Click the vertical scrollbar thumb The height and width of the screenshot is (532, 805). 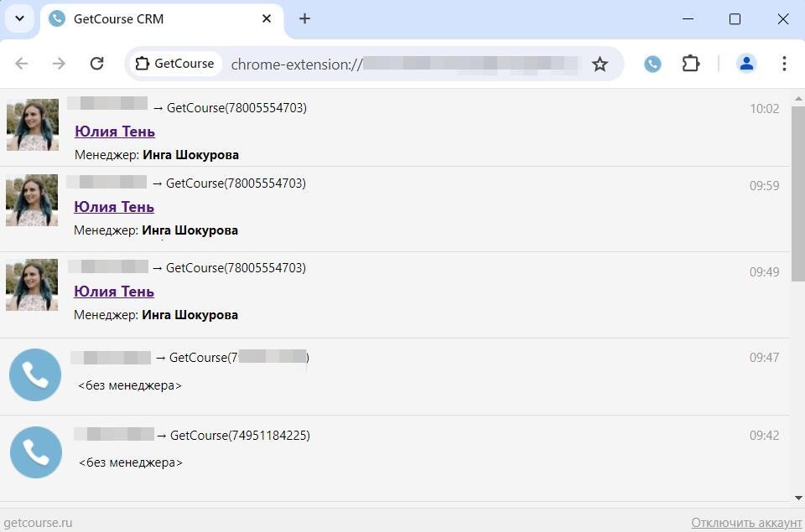[x=797, y=194]
